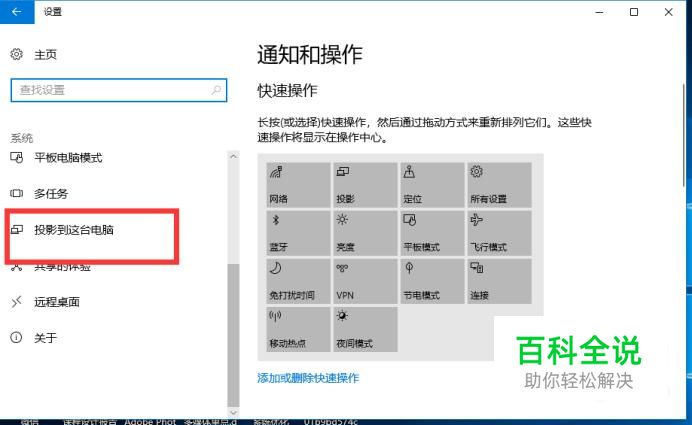
Task: Select the 蓝牙 quick action tile
Action: click(298, 233)
